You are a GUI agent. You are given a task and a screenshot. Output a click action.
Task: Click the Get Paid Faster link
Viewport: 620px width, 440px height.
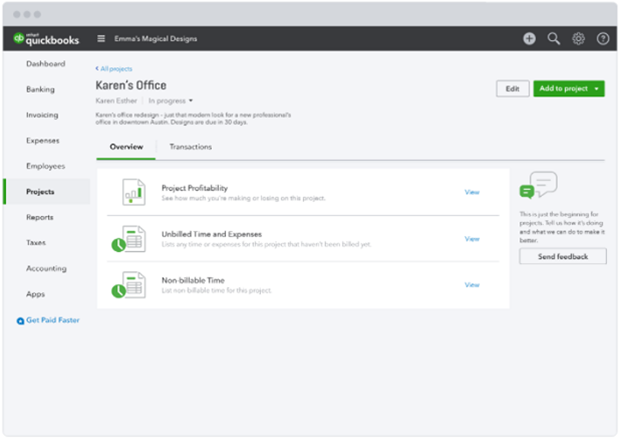(x=53, y=320)
